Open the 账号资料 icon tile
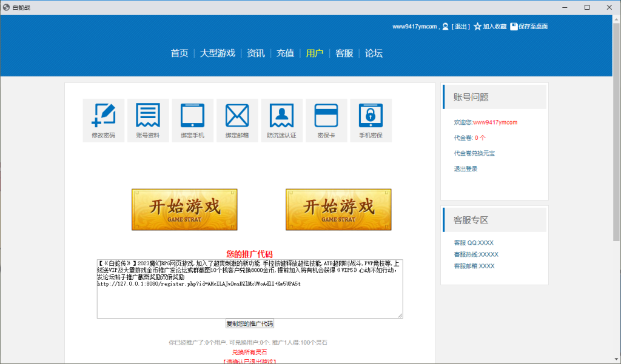Screen dimensions: 621x364 (148, 121)
